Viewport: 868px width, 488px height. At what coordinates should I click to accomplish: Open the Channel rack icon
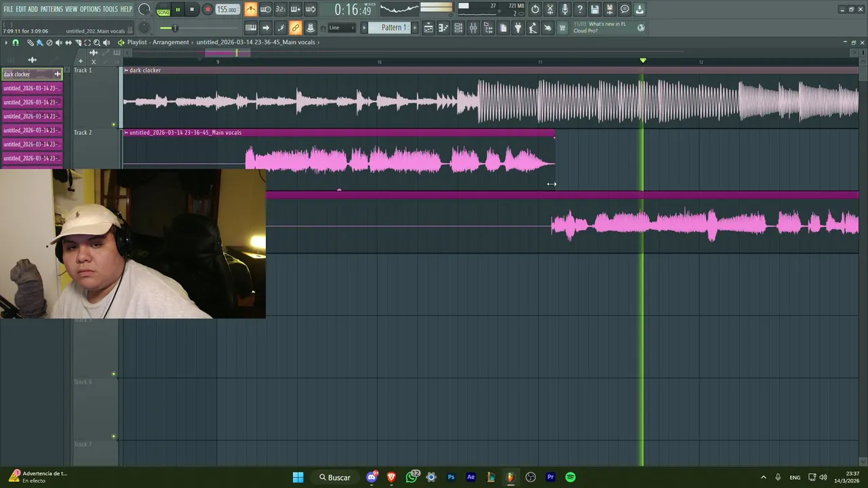click(458, 28)
